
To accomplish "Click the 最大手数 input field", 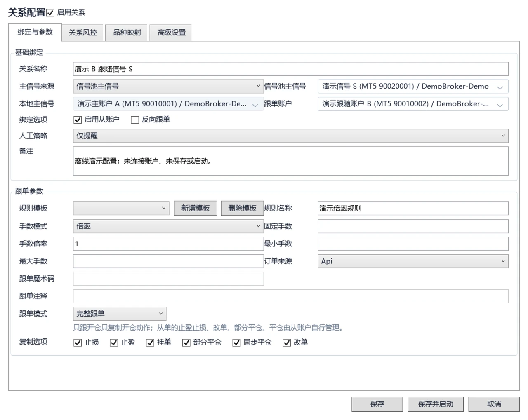I will pyautogui.click(x=168, y=261).
